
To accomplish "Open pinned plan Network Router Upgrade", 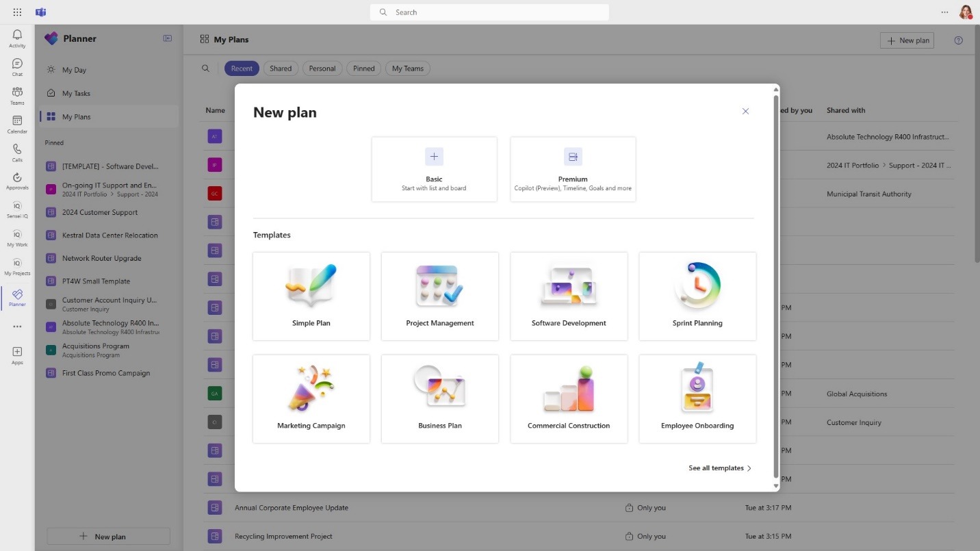I will pyautogui.click(x=109, y=258).
